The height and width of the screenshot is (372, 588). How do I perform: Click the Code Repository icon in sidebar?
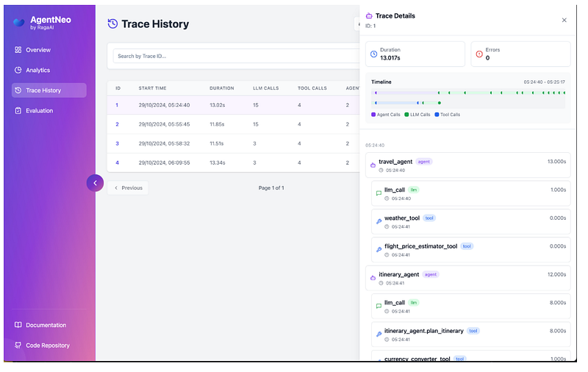[x=18, y=346]
